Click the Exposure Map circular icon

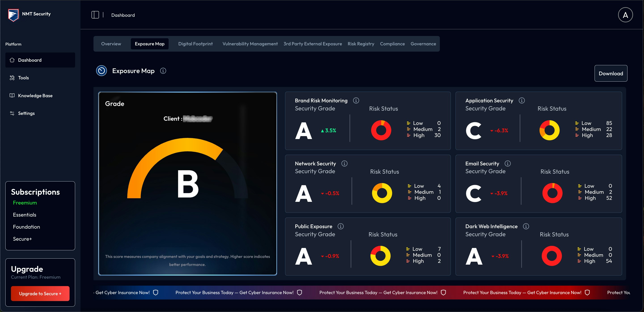(x=101, y=71)
